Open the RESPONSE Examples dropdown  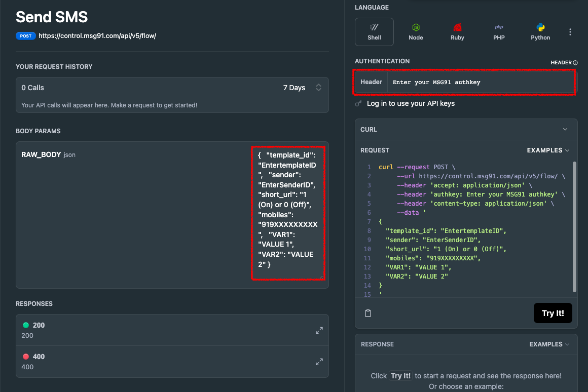coord(549,344)
